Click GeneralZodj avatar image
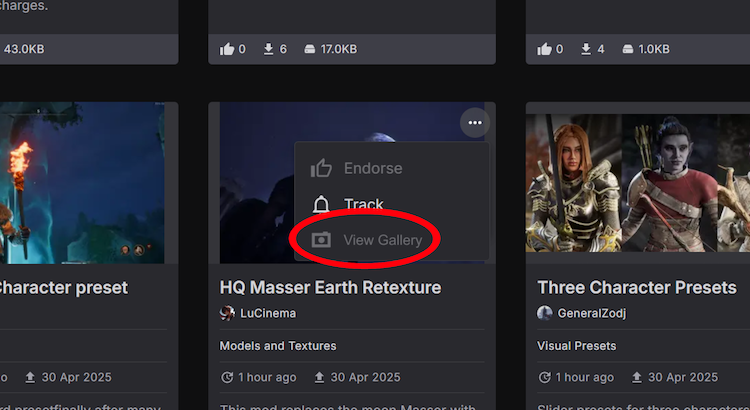The width and height of the screenshot is (750, 410). coord(545,313)
